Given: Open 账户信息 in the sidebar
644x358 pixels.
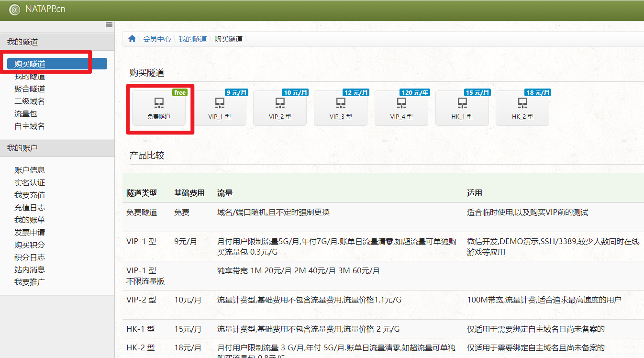Looking at the screenshot, I should pos(30,170).
